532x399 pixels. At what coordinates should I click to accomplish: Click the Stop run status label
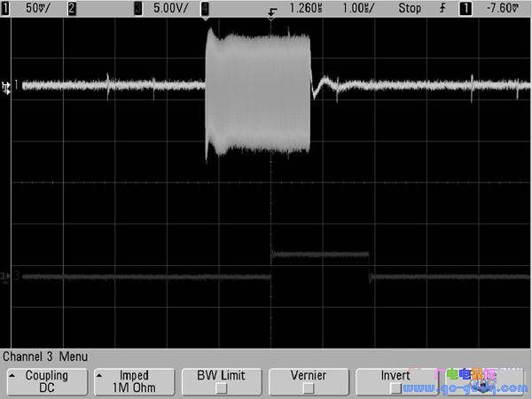click(x=410, y=8)
